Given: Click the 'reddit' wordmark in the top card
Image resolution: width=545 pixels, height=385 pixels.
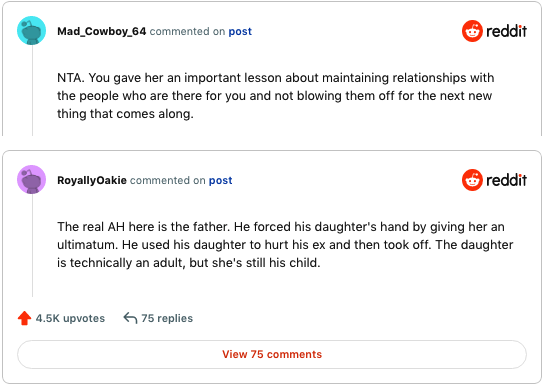Looking at the screenshot, I should point(506,31).
